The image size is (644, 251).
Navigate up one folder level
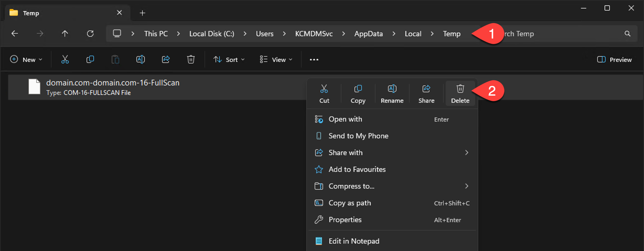[x=65, y=34]
